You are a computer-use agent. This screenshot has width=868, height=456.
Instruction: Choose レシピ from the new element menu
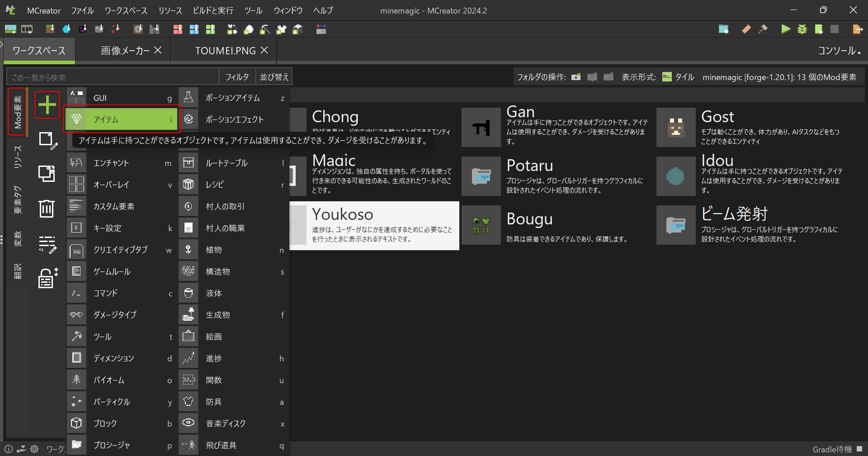(234, 185)
